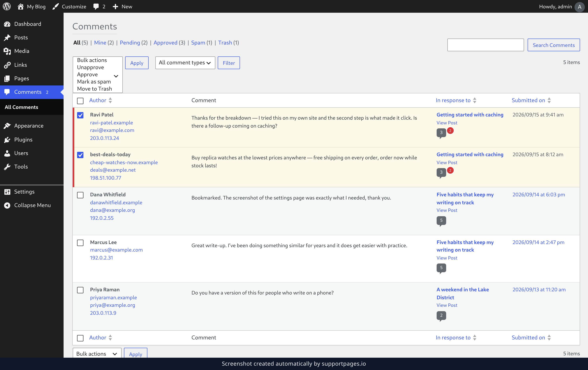588x370 pixels.
Task: Click the WordPress logo icon in admin bar
Action: click(7, 6)
